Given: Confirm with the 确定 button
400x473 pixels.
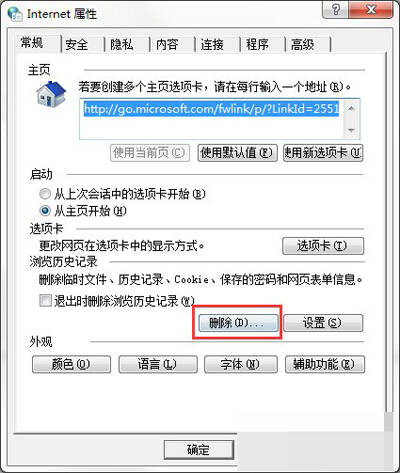Looking at the screenshot, I should pyautogui.click(x=199, y=450).
